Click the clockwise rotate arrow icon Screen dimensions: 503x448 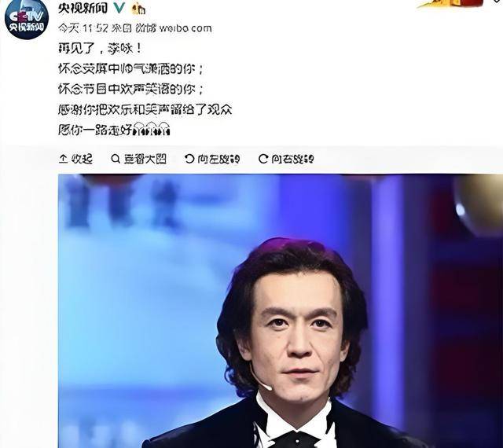pyautogui.click(x=263, y=159)
